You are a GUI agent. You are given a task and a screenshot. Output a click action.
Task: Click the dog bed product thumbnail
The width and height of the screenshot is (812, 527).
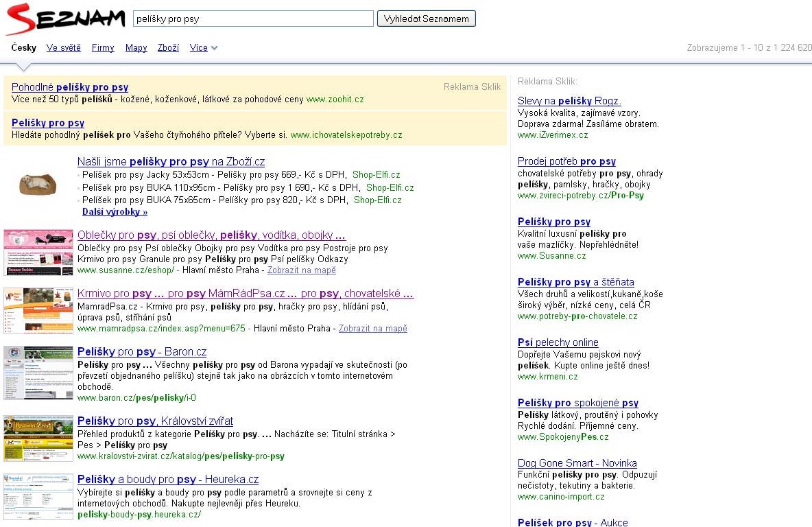(x=38, y=183)
